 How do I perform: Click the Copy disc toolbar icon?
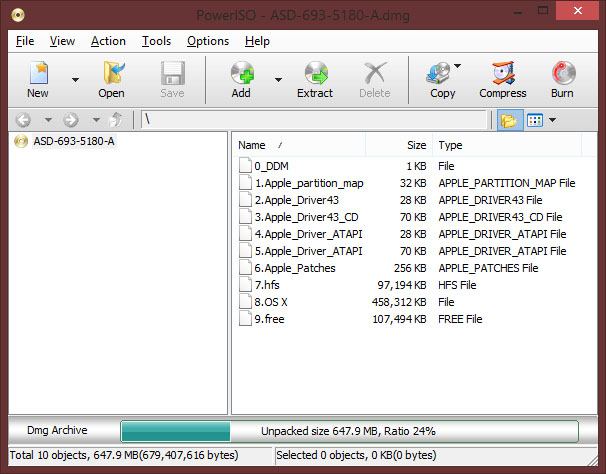pyautogui.click(x=438, y=73)
